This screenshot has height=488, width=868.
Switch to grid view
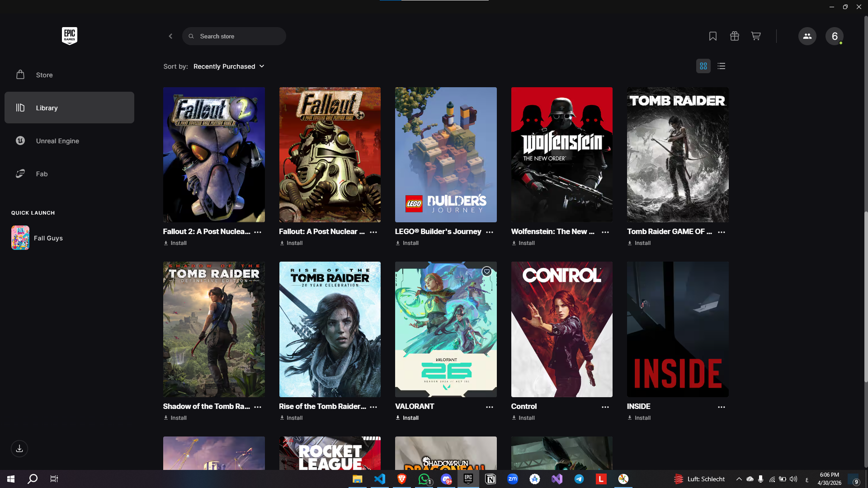(703, 66)
